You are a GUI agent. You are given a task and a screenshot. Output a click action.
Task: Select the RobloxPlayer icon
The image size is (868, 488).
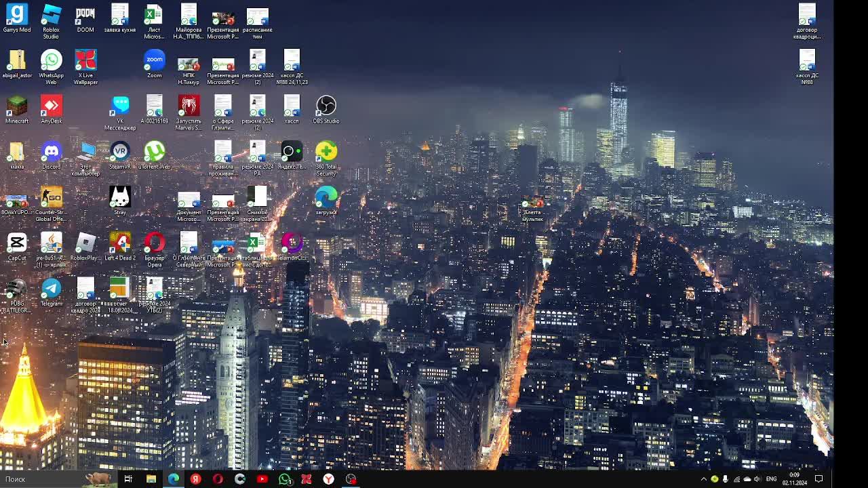(85, 247)
